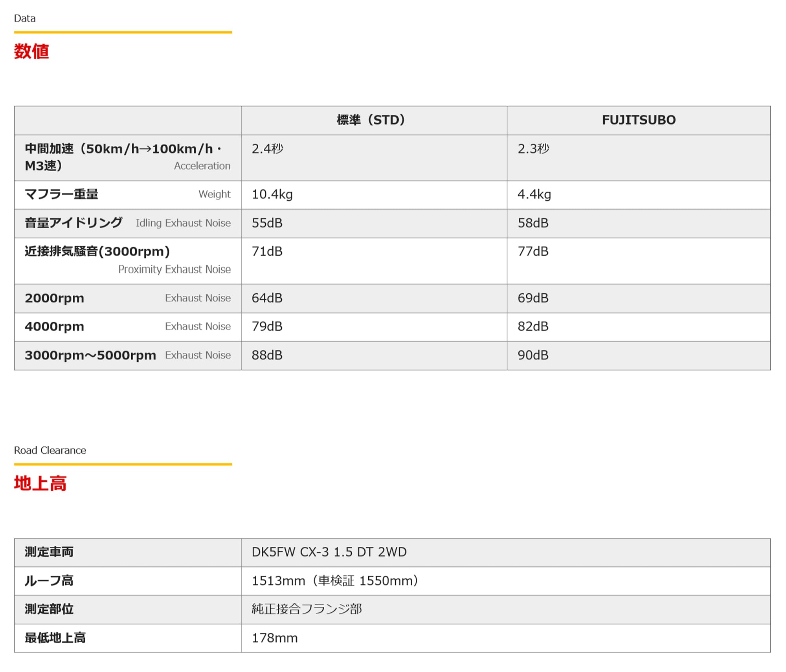This screenshot has width=786, height=672.
Task: Click the 数値 section heading
Action: [31, 51]
